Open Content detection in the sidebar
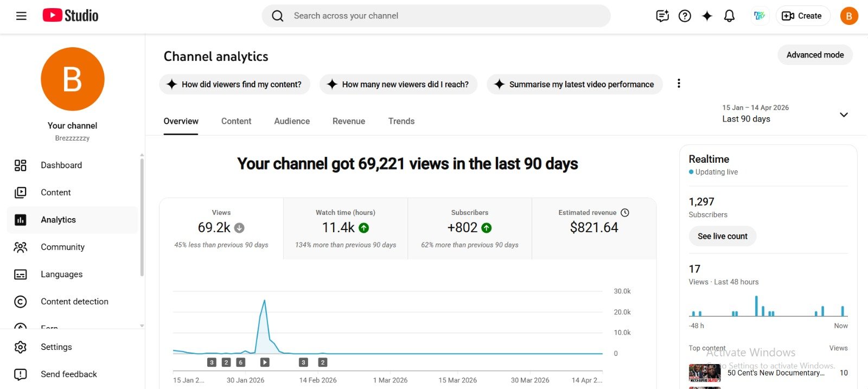This screenshot has height=389, width=868. (x=74, y=302)
